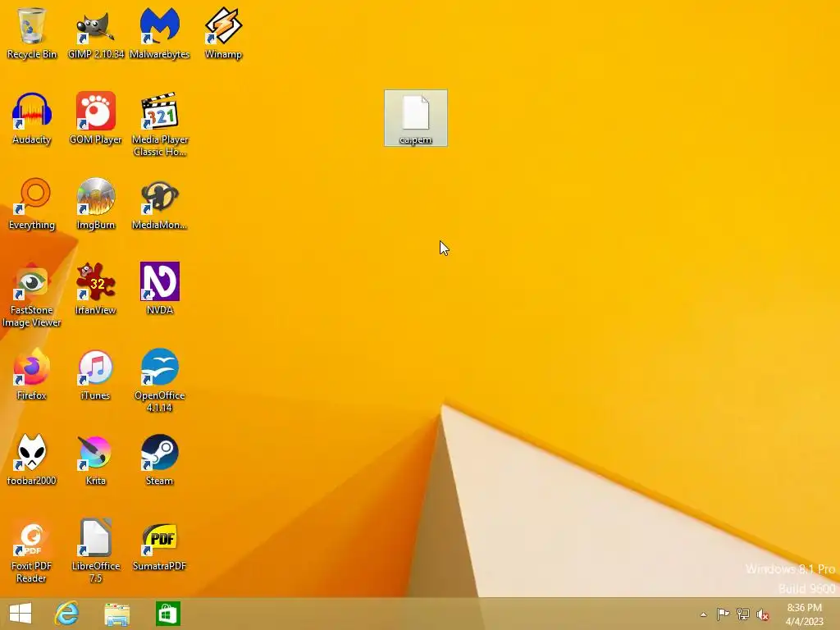Open the network status tray icon
Screen dimensions: 840x630
[743, 614]
